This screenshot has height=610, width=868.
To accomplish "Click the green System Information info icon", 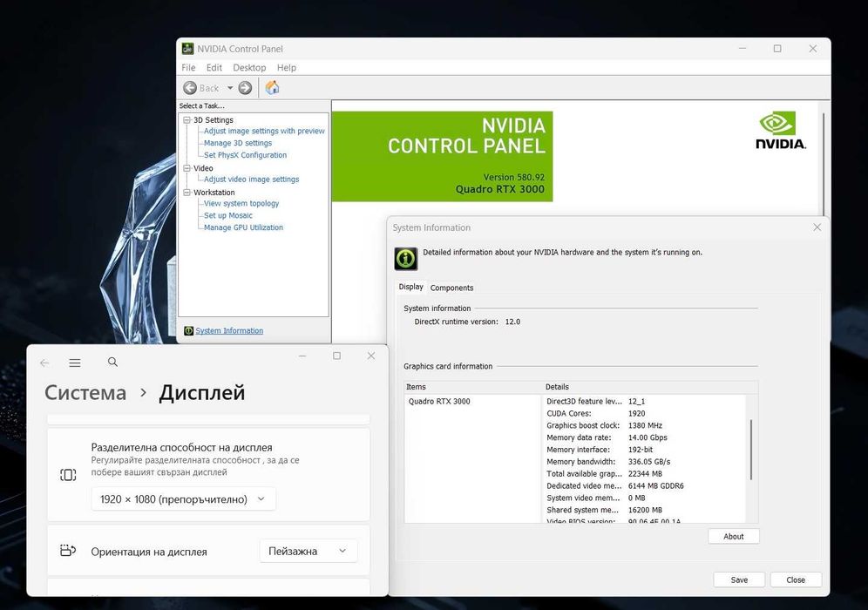I will click(406, 259).
